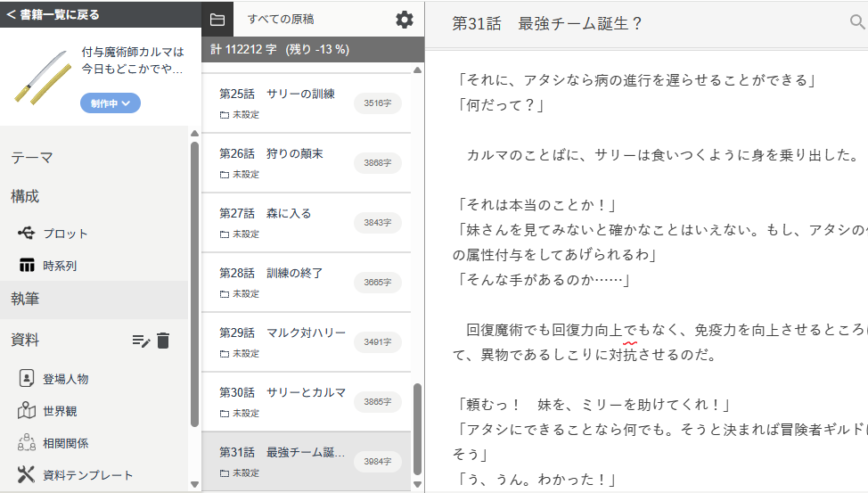Open 資料テンプレート tools icon
This screenshot has height=493, width=868.
(27, 474)
